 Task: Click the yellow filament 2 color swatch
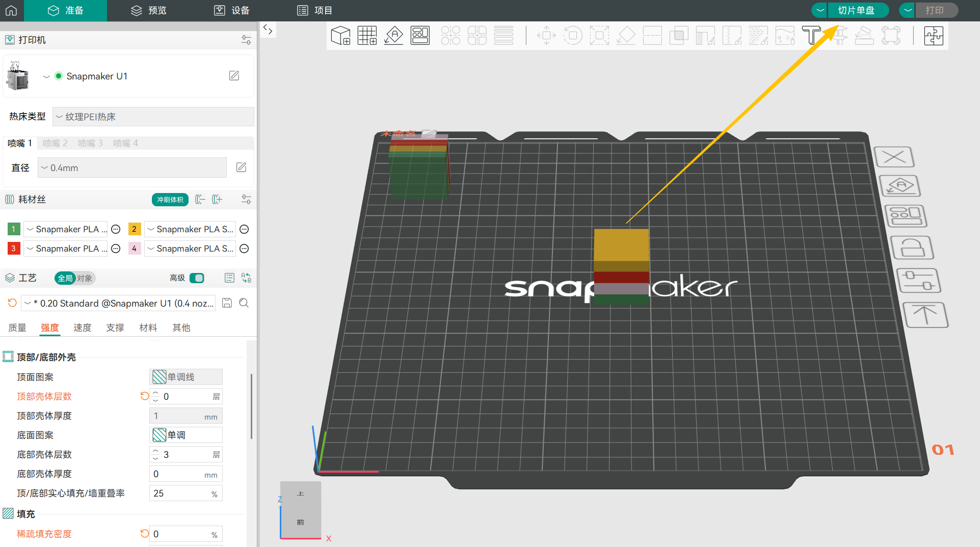click(x=135, y=229)
